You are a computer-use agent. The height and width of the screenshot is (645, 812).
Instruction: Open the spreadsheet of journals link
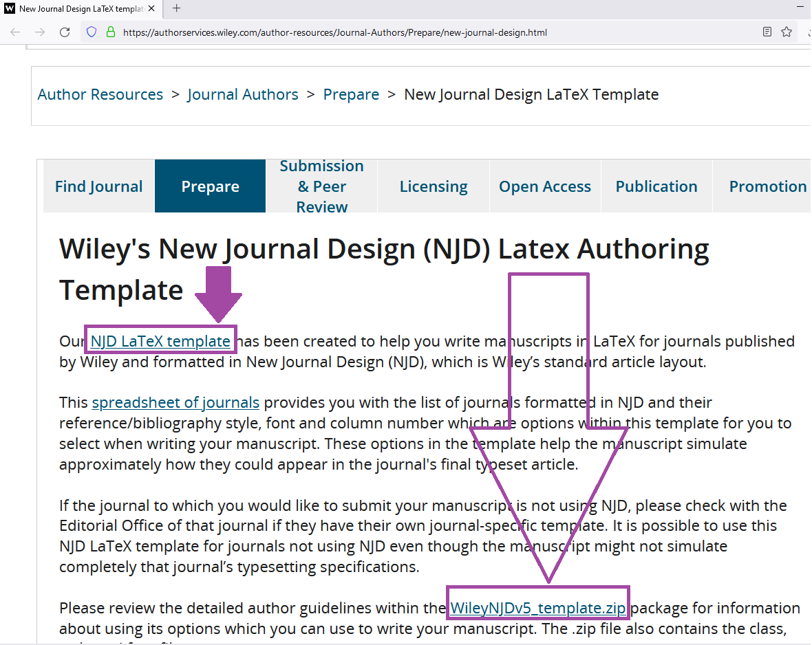click(x=175, y=402)
